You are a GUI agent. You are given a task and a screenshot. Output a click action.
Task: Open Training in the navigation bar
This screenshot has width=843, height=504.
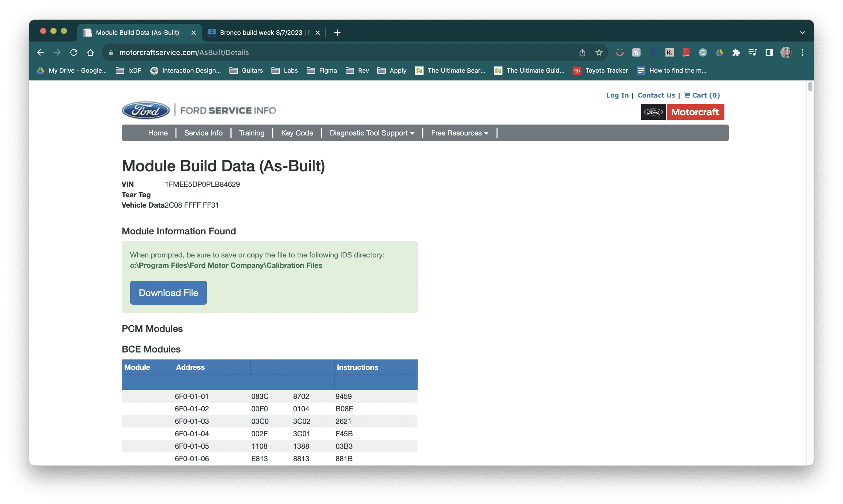pyautogui.click(x=252, y=133)
